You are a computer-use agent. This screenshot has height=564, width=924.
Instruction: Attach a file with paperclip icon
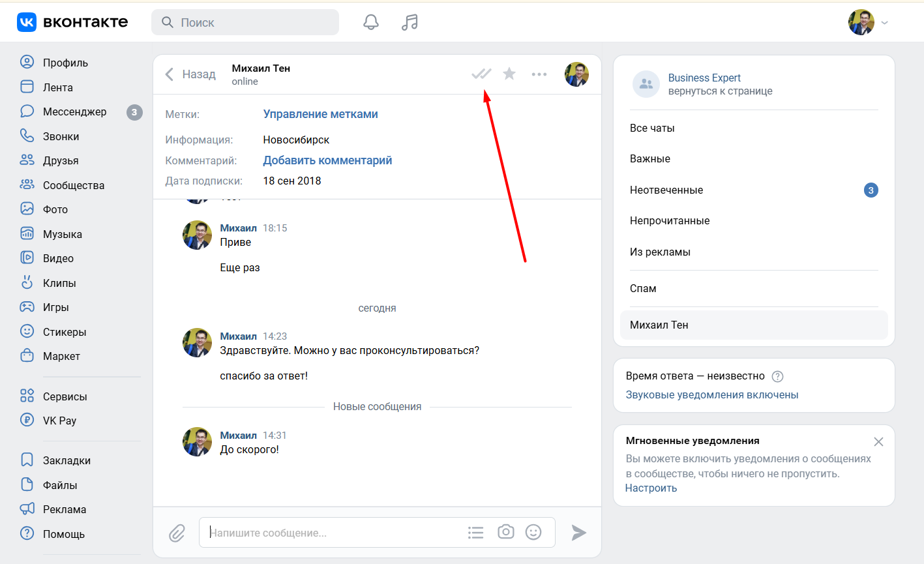point(177,533)
